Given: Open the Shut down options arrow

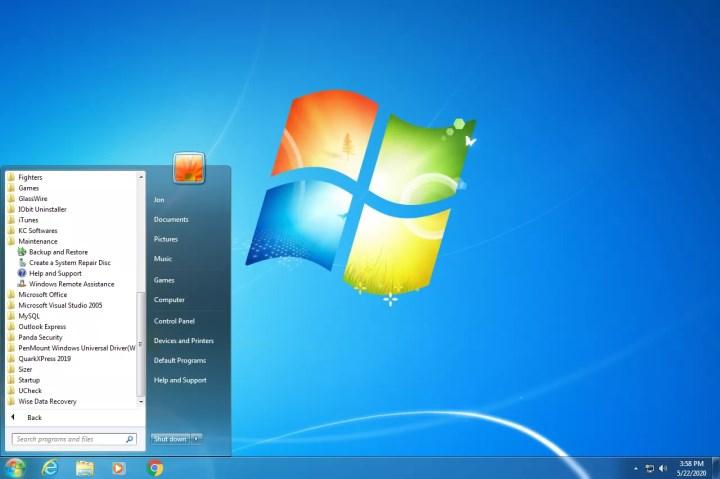Looking at the screenshot, I should 197,438.
